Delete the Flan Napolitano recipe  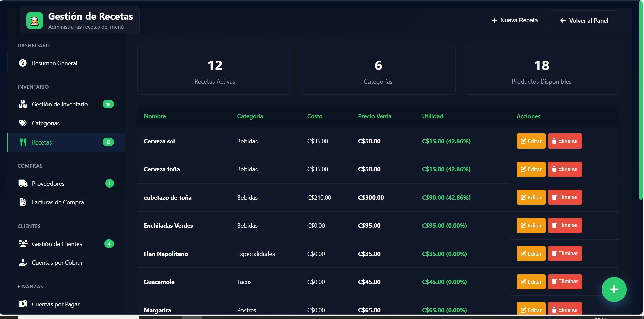565,254
